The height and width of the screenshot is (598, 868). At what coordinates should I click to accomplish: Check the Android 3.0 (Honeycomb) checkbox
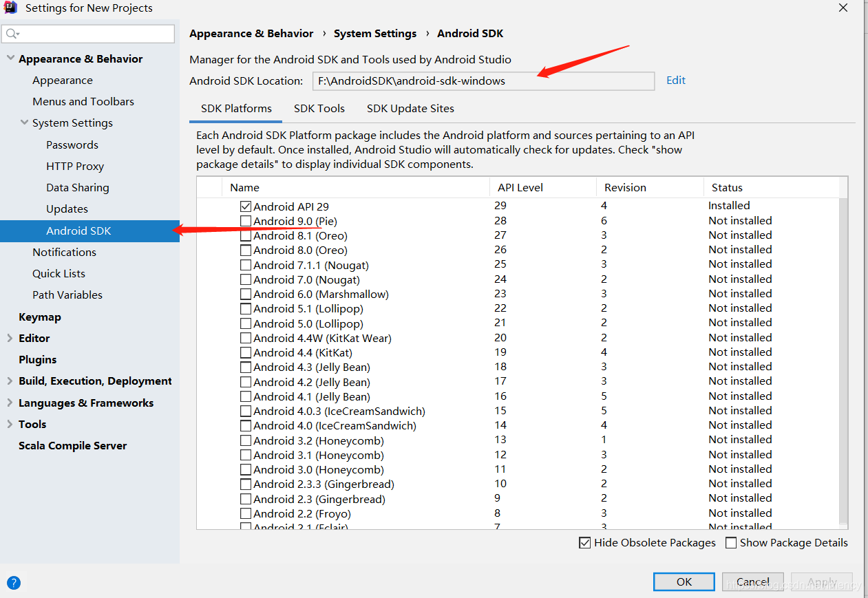(x=246, y=469)
